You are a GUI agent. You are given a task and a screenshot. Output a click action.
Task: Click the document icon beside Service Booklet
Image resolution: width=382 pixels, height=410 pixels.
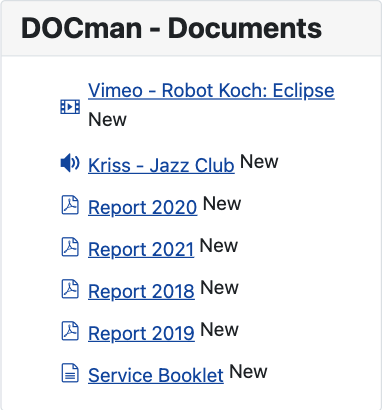click(x=70, y=373)
